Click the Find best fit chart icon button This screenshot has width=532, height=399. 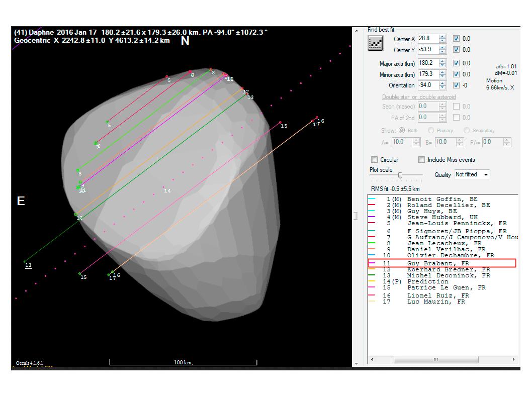[x=376, y=44]
